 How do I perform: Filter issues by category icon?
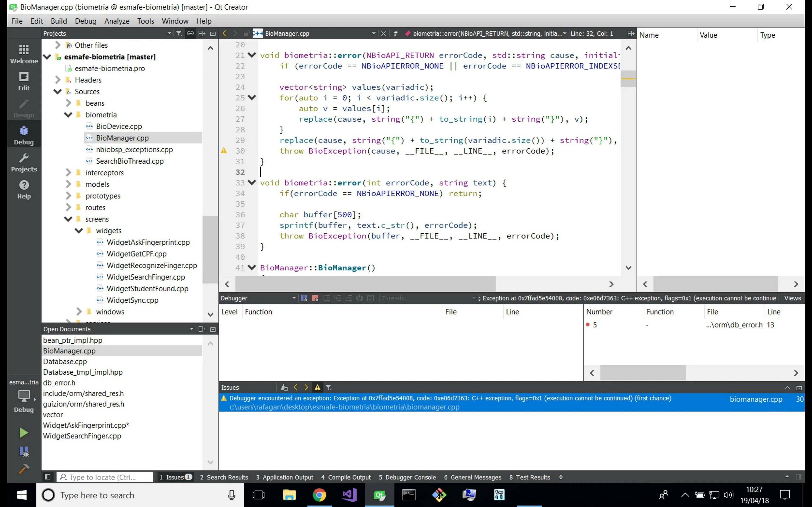329,387
